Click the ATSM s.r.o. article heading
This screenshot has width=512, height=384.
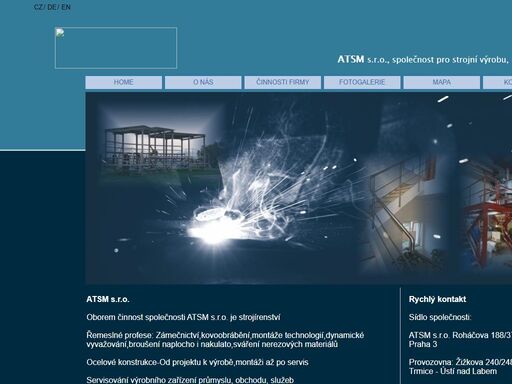[x=108, y=299]
